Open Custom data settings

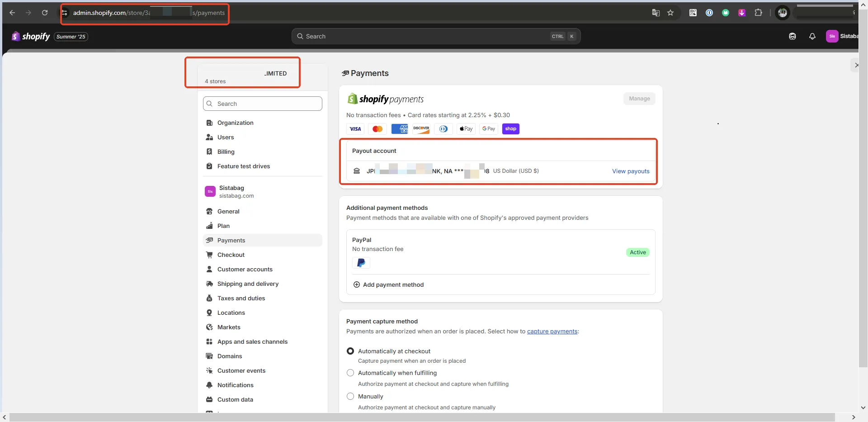[x=263, y=399]
